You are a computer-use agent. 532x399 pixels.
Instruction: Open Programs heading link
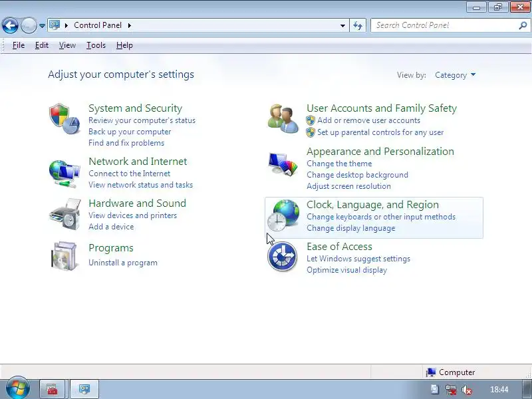(111, 248)
